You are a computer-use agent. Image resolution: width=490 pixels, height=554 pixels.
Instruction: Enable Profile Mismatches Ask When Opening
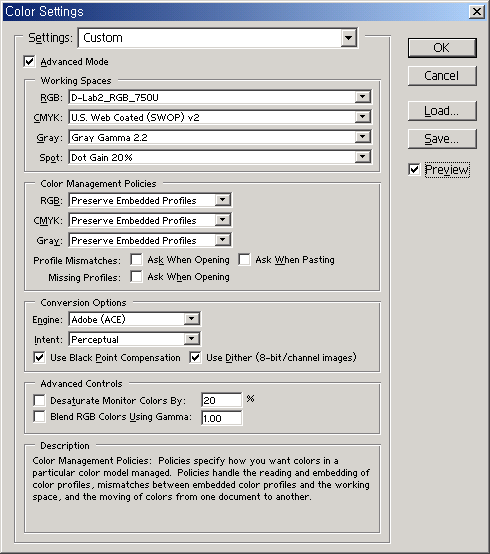pos(136,260)
